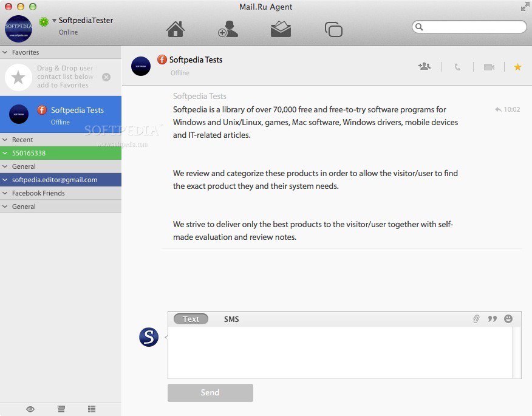This screenshot has height=416, width=532.
Task: Toggle favorite star for Softpedia Tests
Action: (517, 67)
